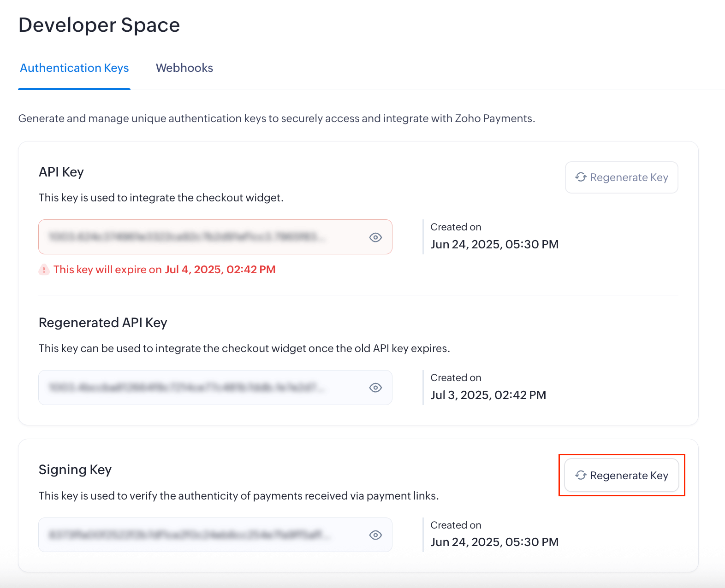Screen dimensions: 725x588
Task: Click the API Key section heading
Action: click(61, 172)
